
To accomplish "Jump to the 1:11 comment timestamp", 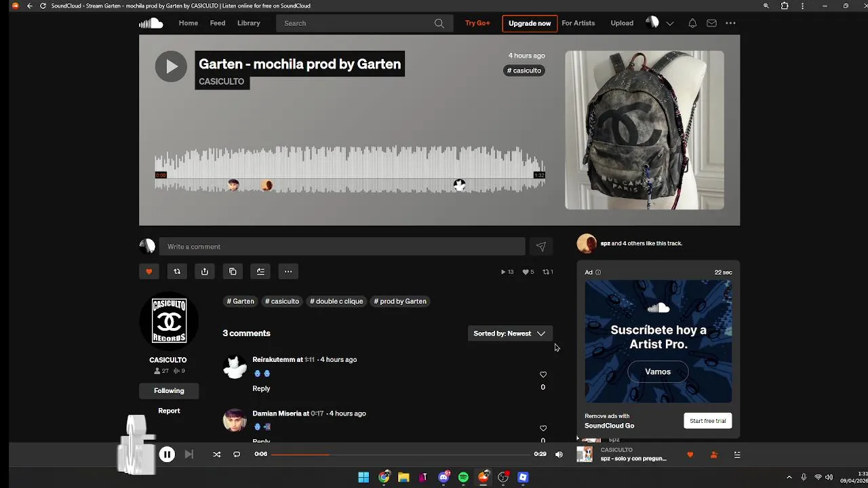I will click(x=309, y=360).
